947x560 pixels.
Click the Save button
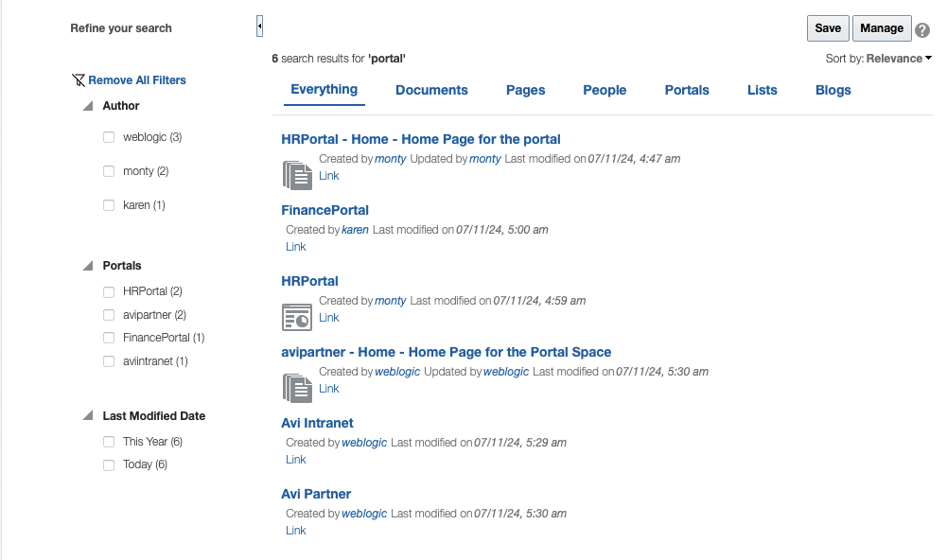(827, 28)
